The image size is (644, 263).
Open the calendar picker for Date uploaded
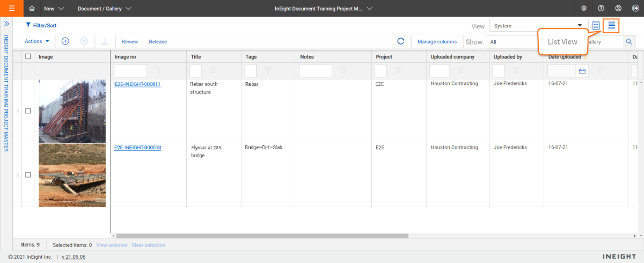point(582,70)
